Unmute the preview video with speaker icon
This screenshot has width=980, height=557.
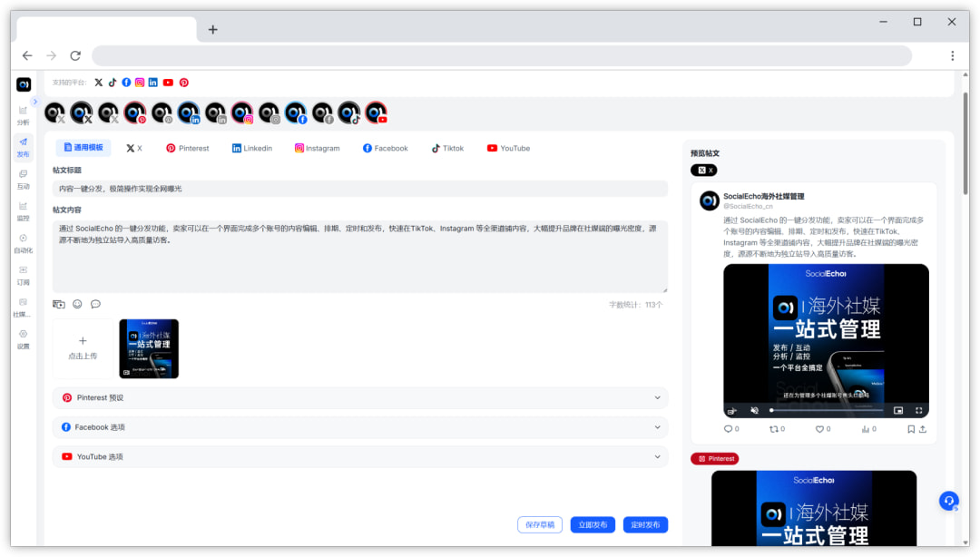point(754,411)
